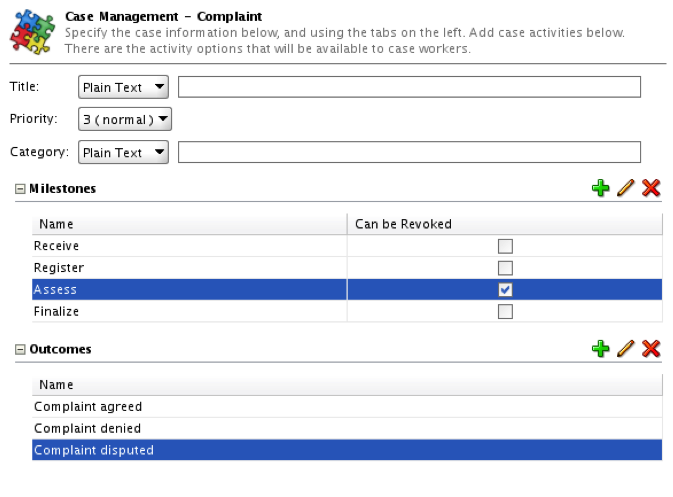
Task: Select the Receive milestone row
Action: coord(57,246)
